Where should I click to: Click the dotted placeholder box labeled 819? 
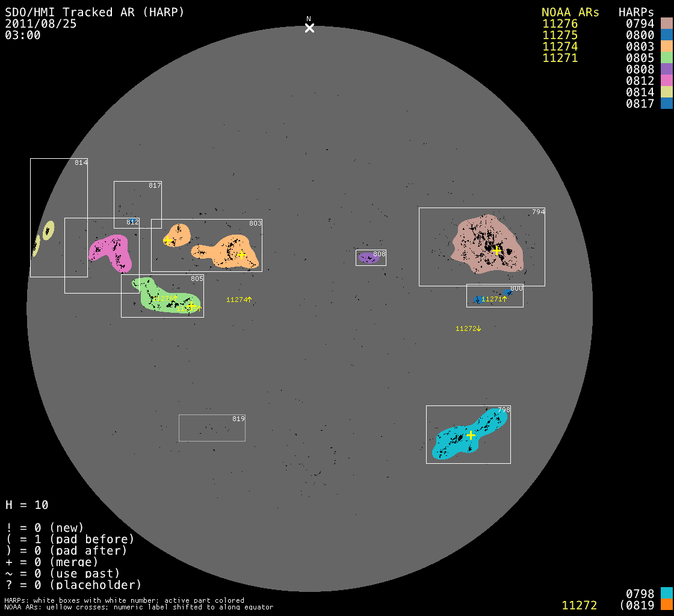212,428
